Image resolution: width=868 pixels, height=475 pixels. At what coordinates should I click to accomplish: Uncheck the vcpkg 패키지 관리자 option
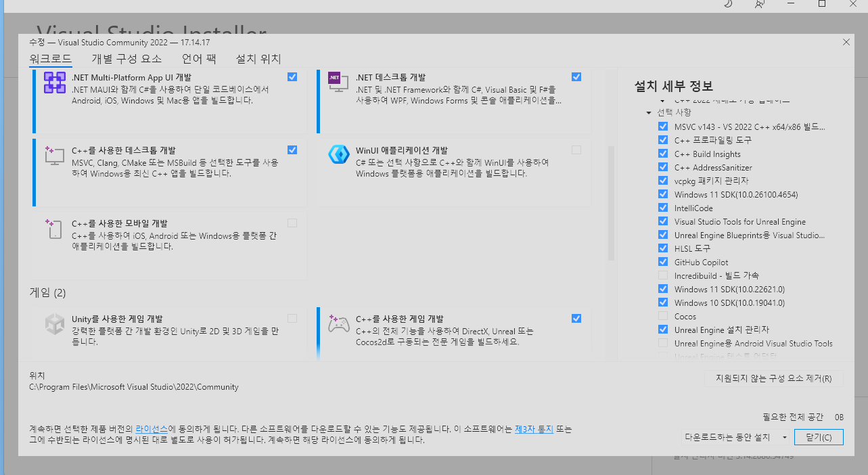[x=662, y=181]
